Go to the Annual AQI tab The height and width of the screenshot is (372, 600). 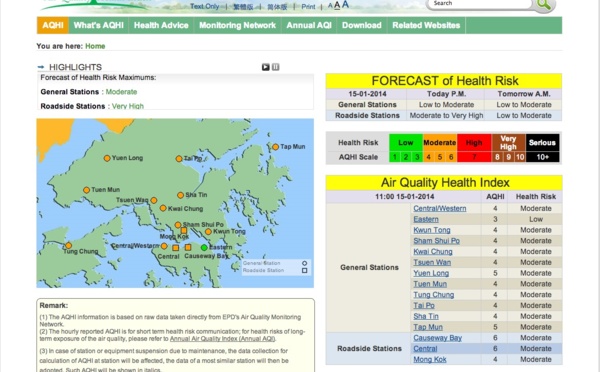(x=309, y=25)
